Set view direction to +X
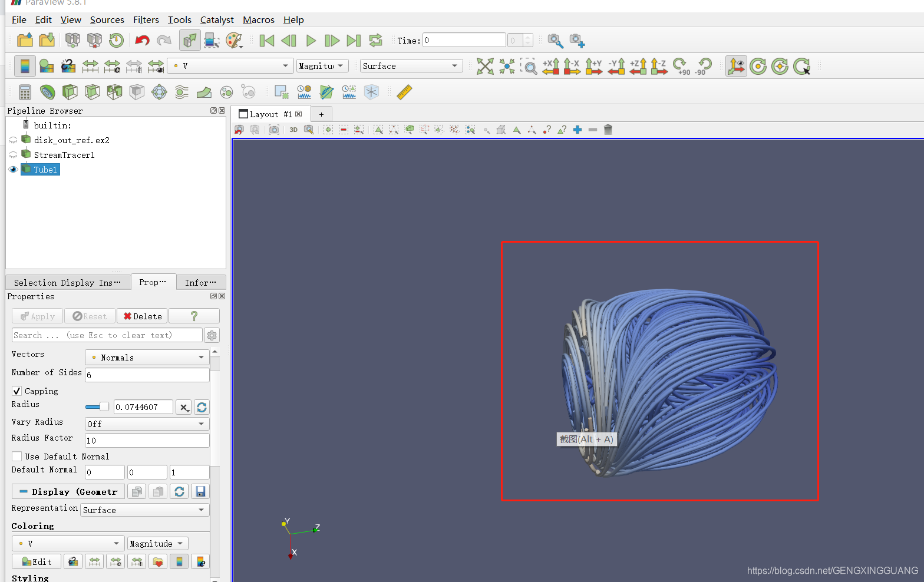The height and width of the screenshot is (582, 924). point(550,66)
